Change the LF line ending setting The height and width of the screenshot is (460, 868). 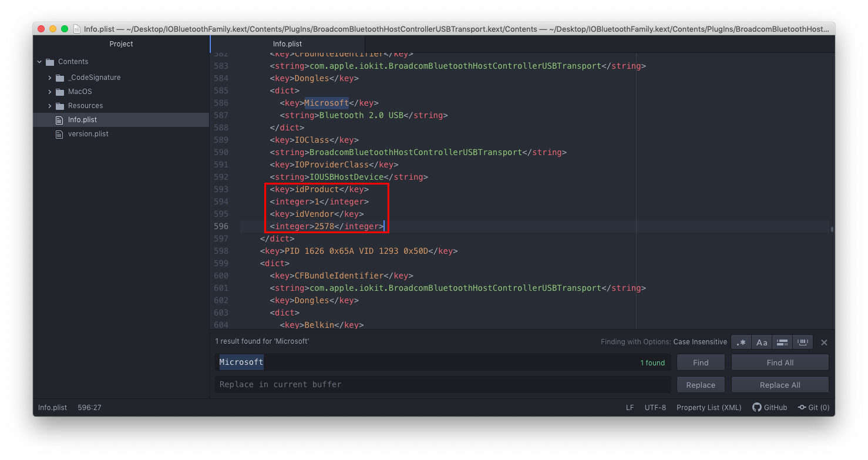coord(630,407)
